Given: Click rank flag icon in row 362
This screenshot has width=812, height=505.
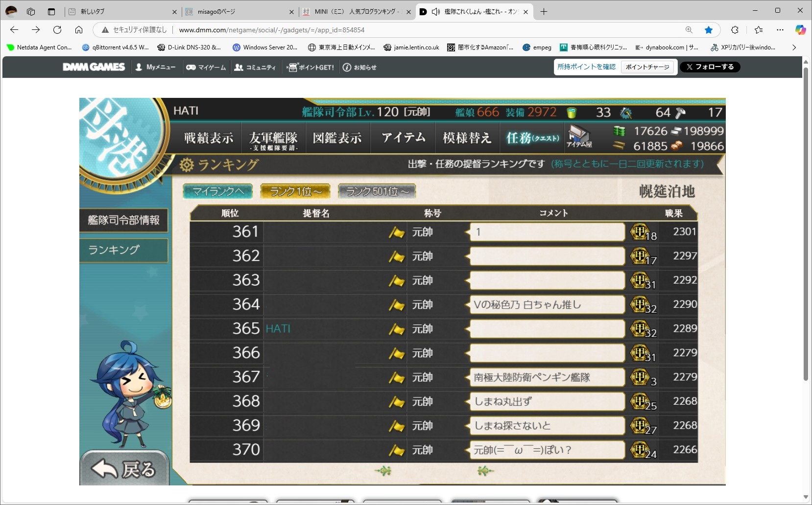Looking at the screenshot, I should (x=397, y=256).
